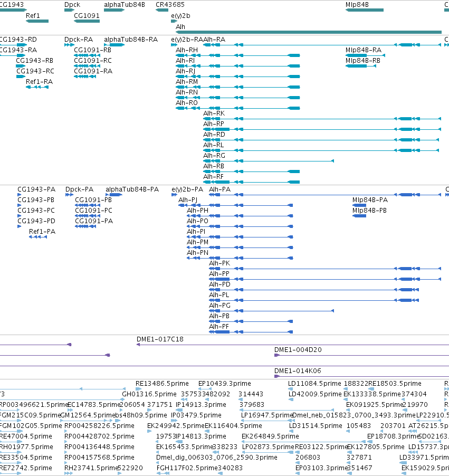
Task: Click the DME1-017C18 BAC label
Action: click(160, 339)
